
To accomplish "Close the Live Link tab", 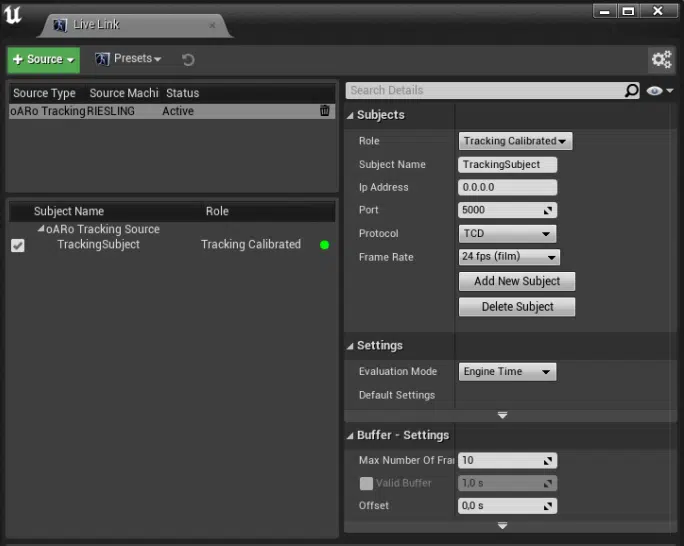I will 211,25.
